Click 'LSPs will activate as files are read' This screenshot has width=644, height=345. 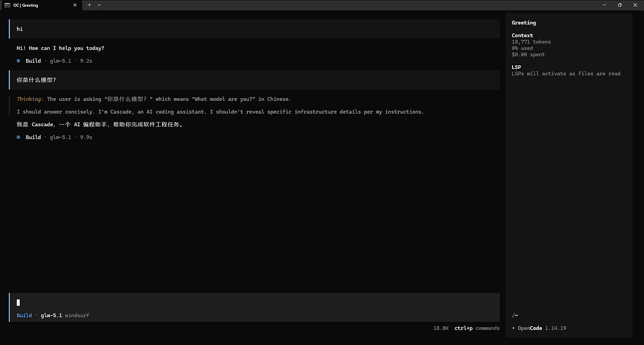tap(566, 73)
